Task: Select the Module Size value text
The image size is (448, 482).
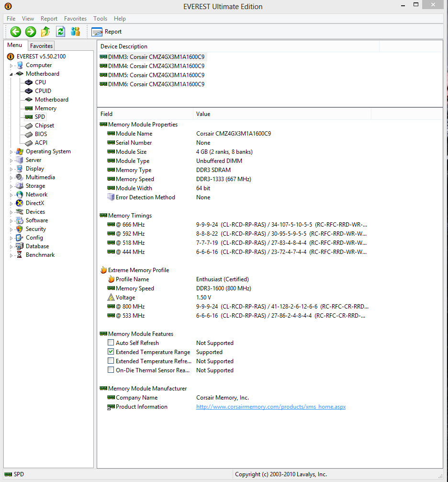Action: pyautogui.click(x=224, y=152)
